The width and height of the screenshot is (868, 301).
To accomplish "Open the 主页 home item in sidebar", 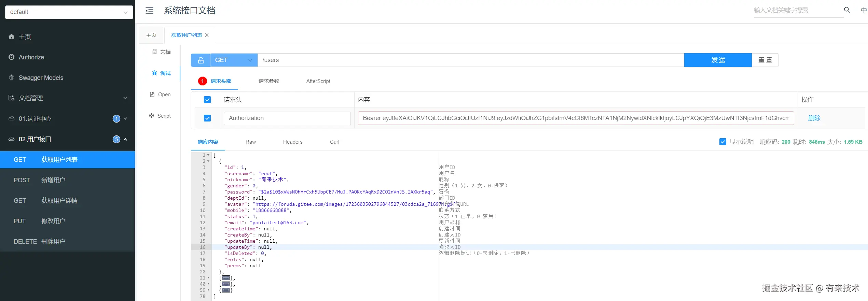I will pos(67,37).
